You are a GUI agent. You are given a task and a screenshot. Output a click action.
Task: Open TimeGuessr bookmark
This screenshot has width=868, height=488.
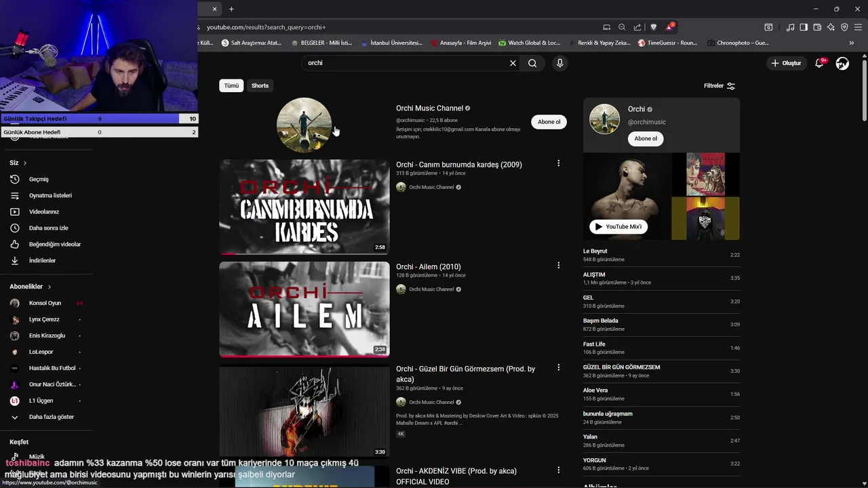[x=667, y=43]
